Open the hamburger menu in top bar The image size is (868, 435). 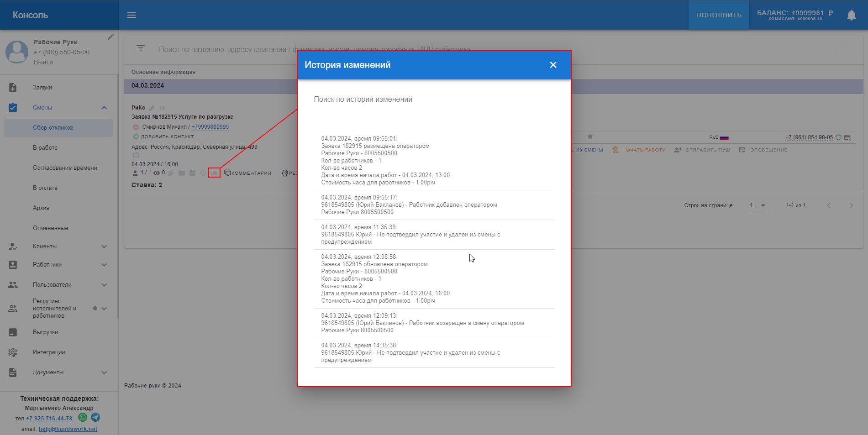132,15
